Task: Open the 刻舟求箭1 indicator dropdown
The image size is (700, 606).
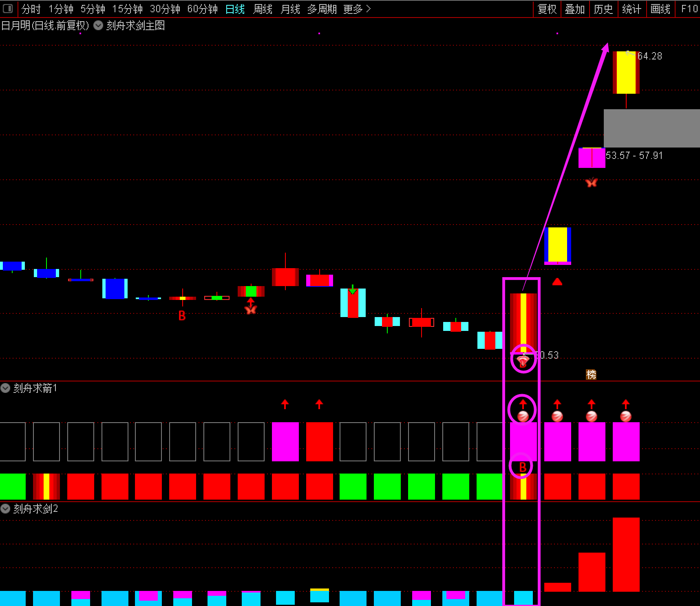Action: coord(5,388)
